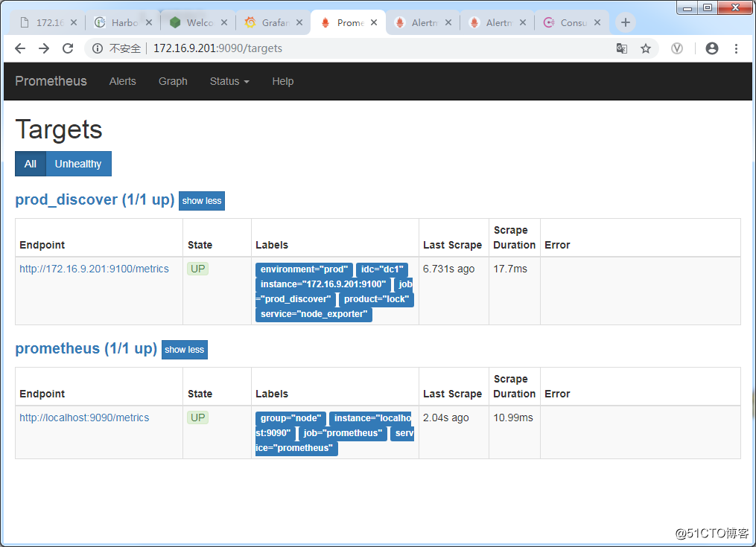This screenshot has height=547, width=756.
Task: Close the Harbor tab
Action: [149, 22]
